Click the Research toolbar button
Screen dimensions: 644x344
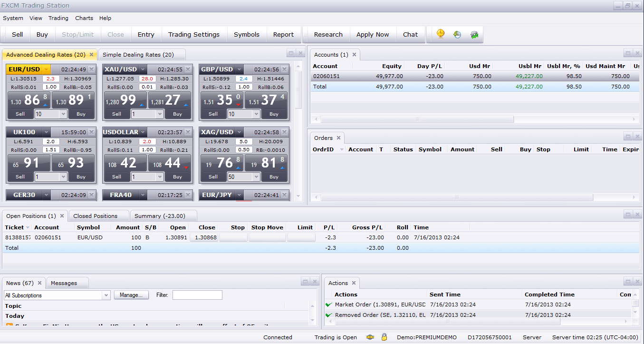[328, 34]
